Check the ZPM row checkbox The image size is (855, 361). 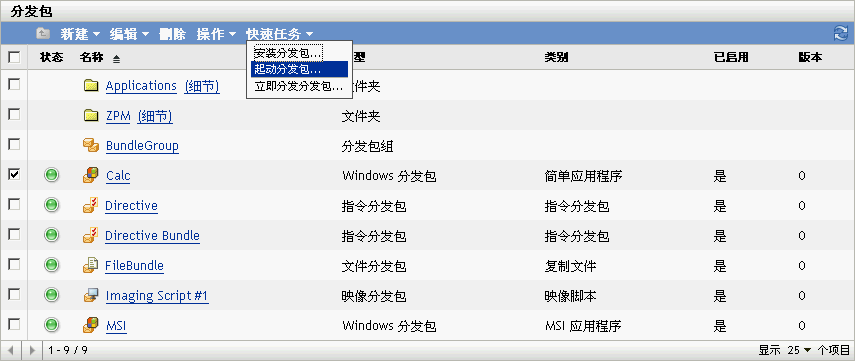(14, 115)
